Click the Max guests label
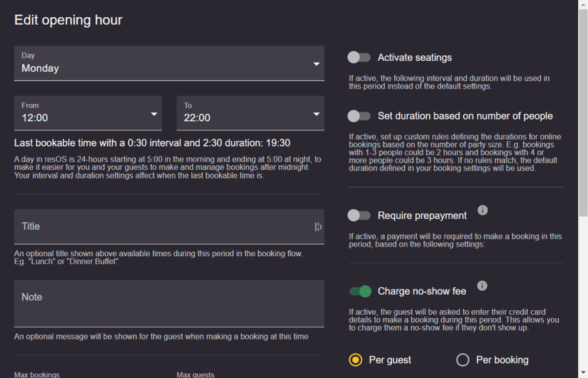The height and width of the screenshot is (378, 588). click(195, 375)
